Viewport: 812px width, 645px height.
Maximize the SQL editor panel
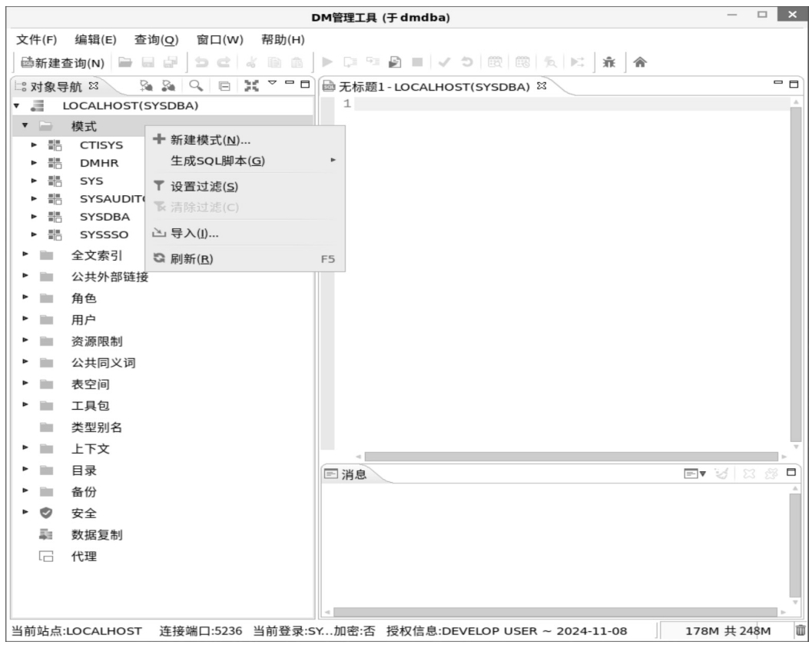point(794,85)
